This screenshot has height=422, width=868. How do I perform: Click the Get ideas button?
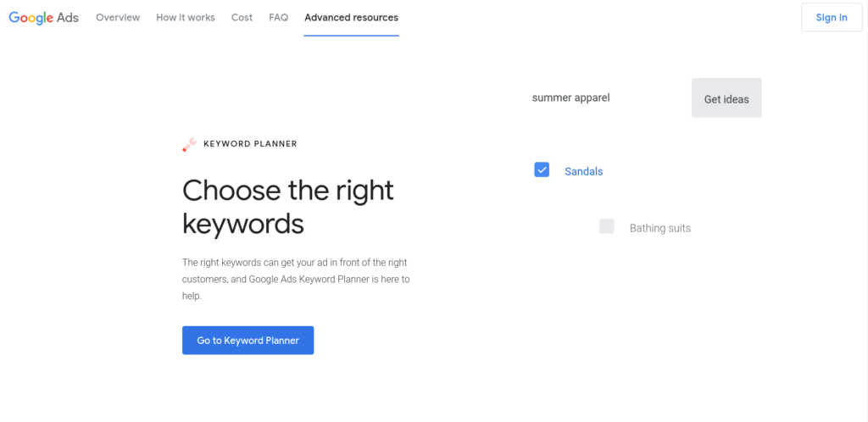click(726, 98)
